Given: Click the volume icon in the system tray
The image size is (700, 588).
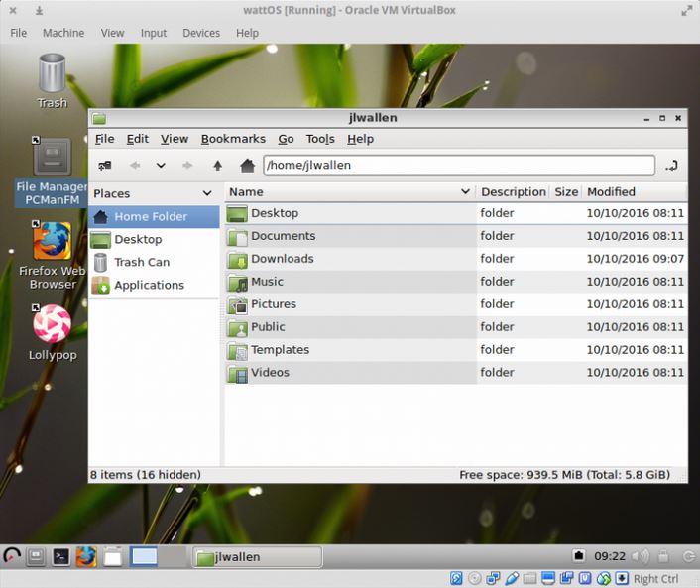Looking at the screenshot, I should [x=640, y=557].
